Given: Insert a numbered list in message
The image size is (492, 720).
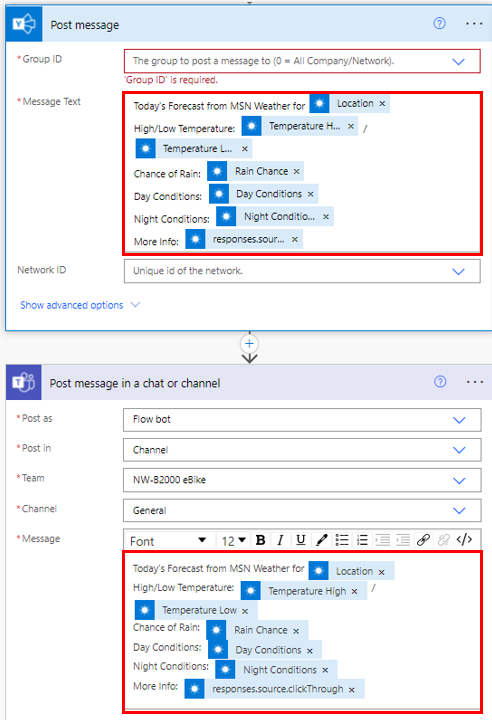Looking at the screenshot, I should (x=362, y=540).
